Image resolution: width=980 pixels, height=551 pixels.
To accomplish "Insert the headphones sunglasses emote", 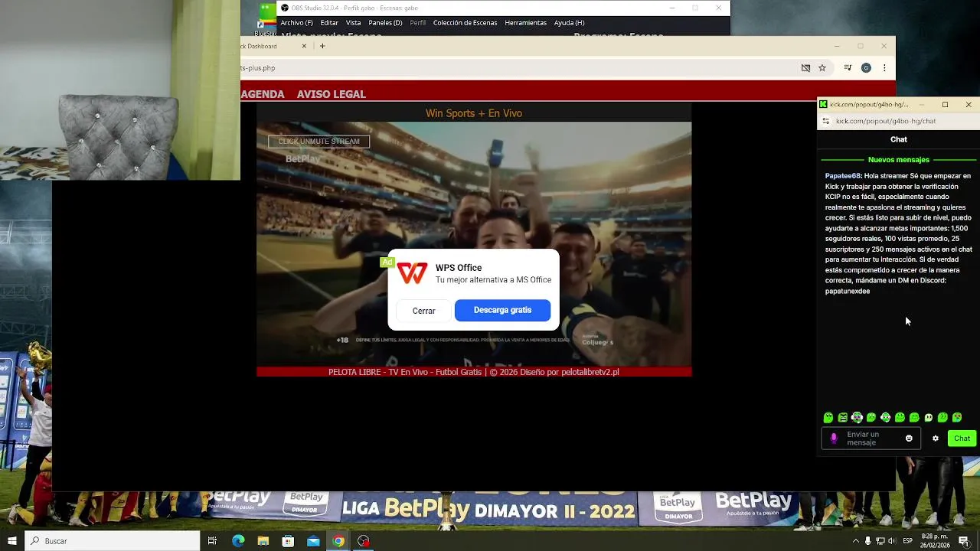I will tap(857, 418).
